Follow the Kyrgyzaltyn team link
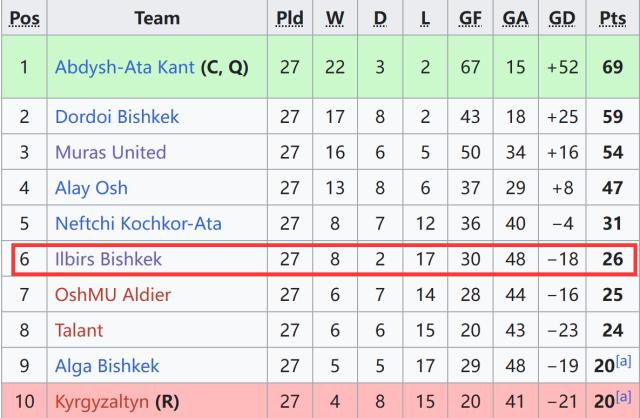This screenshot has width=640, height=418. 101,401
